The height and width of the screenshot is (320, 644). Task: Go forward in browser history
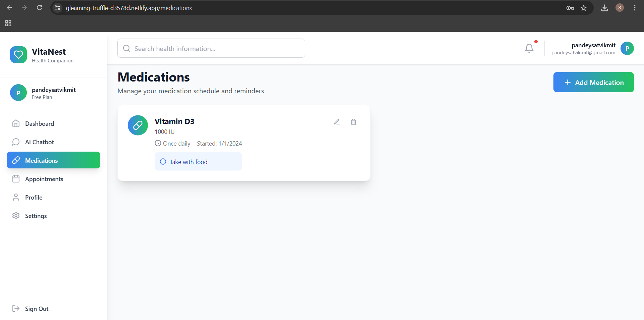pyautogui.click(x=24, y=8)
